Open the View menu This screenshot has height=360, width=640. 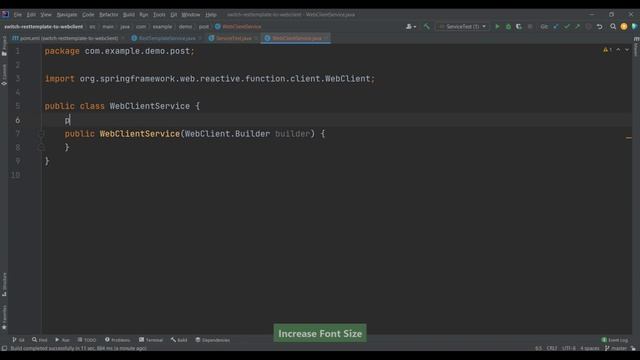(46, 14)
